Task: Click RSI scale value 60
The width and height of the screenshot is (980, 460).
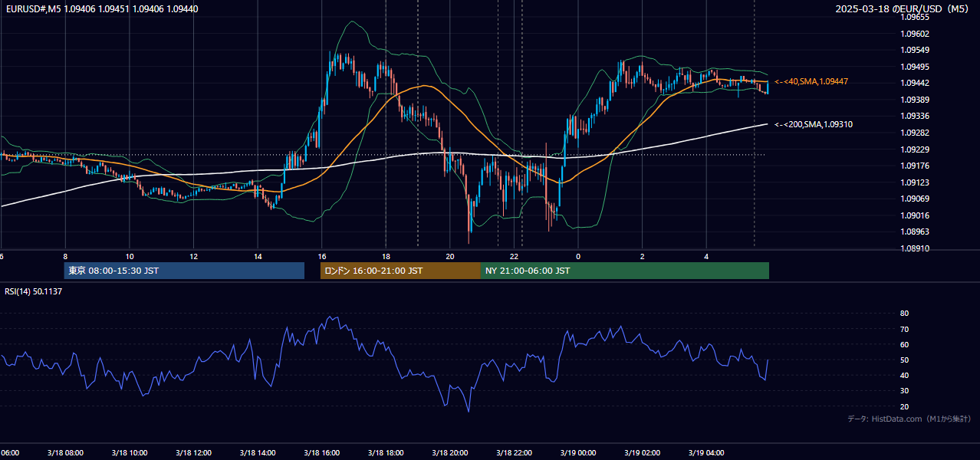Action: click(x=904, y=344)
